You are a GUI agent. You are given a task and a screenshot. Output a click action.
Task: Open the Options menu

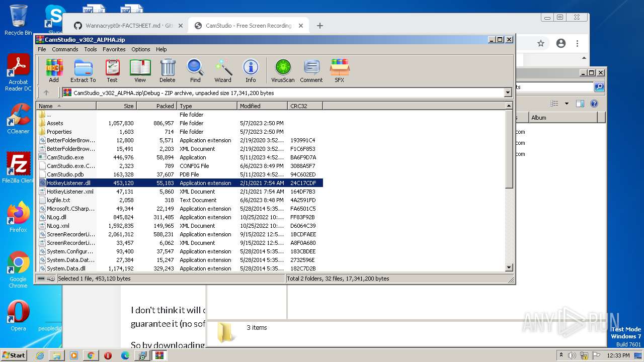141,49
